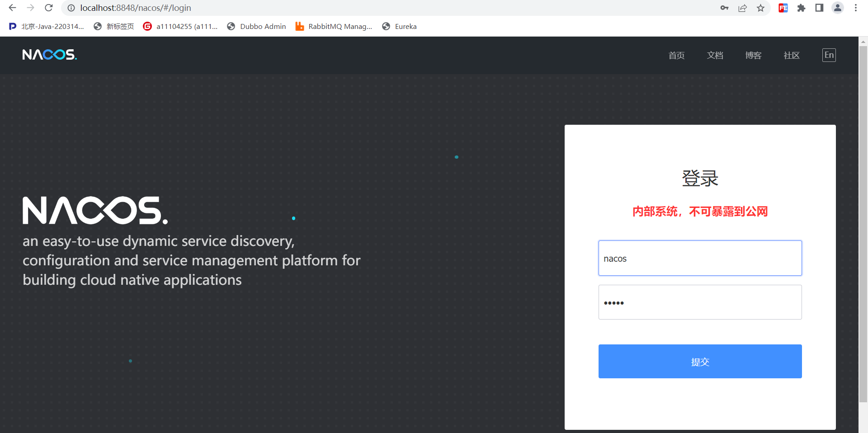The width and height of the screenshot is (868, 433).
Task: Open 文档 in the navigation
Action: coord(715,56)
